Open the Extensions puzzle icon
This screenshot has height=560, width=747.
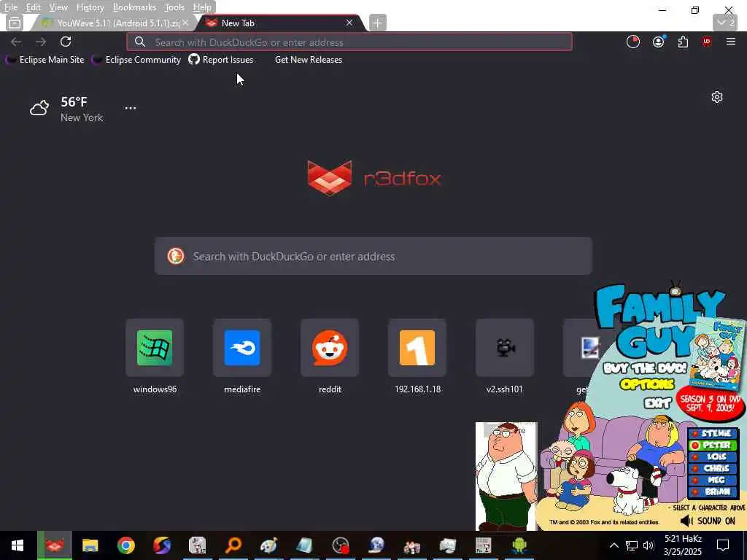[683, 42]
